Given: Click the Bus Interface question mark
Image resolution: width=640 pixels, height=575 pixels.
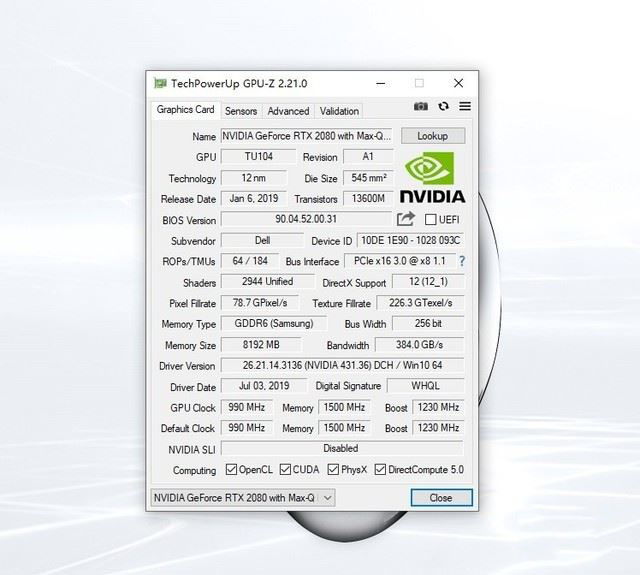Looking at the screenshot, I should tap(462, 261).
